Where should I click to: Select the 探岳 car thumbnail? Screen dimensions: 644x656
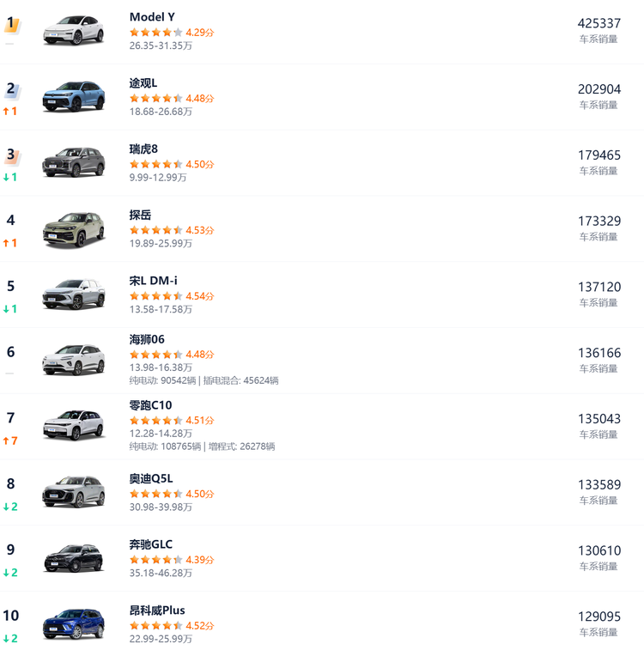coord(74,228)
